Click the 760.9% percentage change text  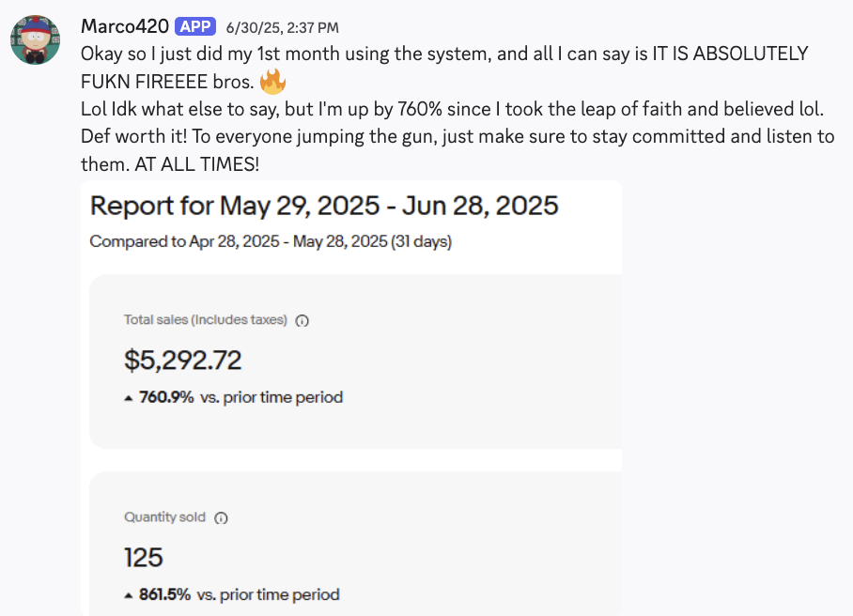166,397
